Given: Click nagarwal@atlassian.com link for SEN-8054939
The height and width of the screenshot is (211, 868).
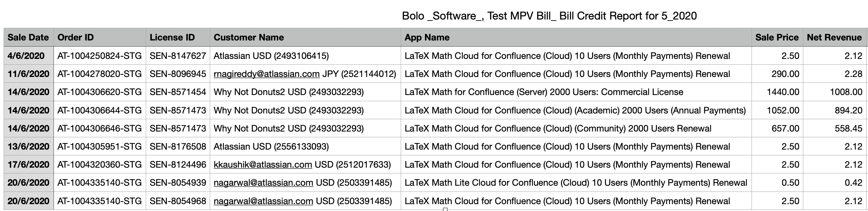Looking at the screenshot, I should click(263, 183).
